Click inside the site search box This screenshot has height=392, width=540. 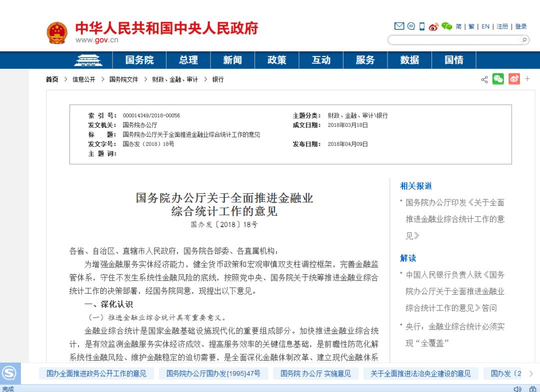pyautogui.click(x=454, y=40)
